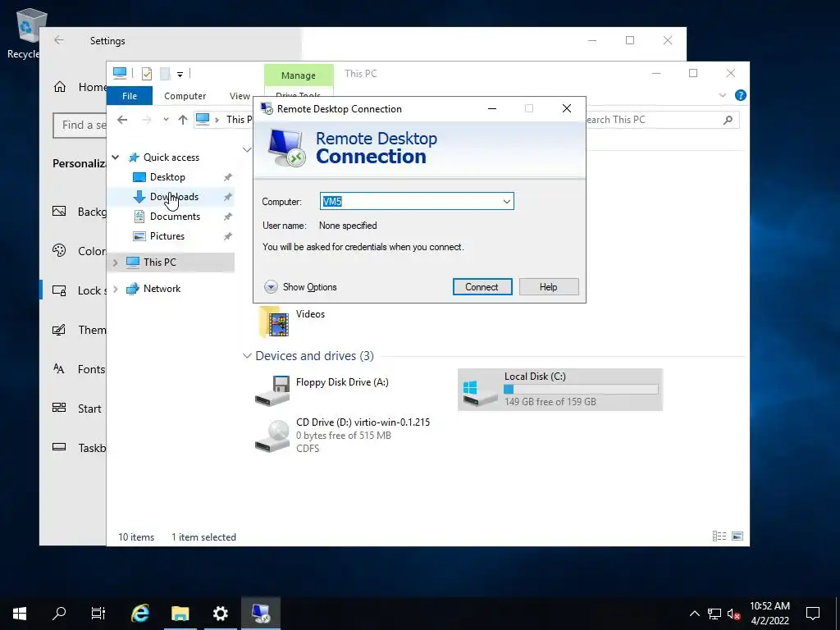Click the muted speaker tray icon
Image resolution: width=840 pixels, height=630 pixels.
pos(734,614)
